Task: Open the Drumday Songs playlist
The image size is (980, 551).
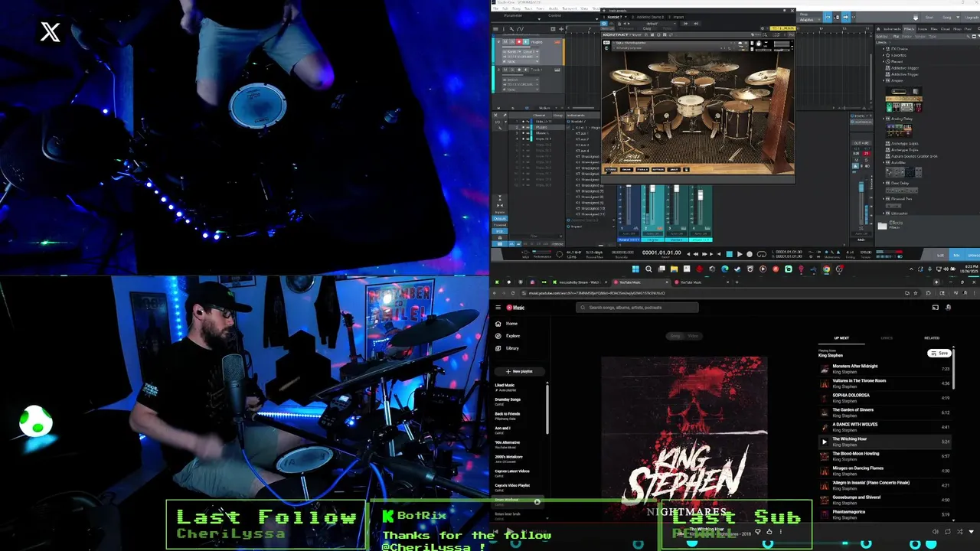Action: click(508, 401)
